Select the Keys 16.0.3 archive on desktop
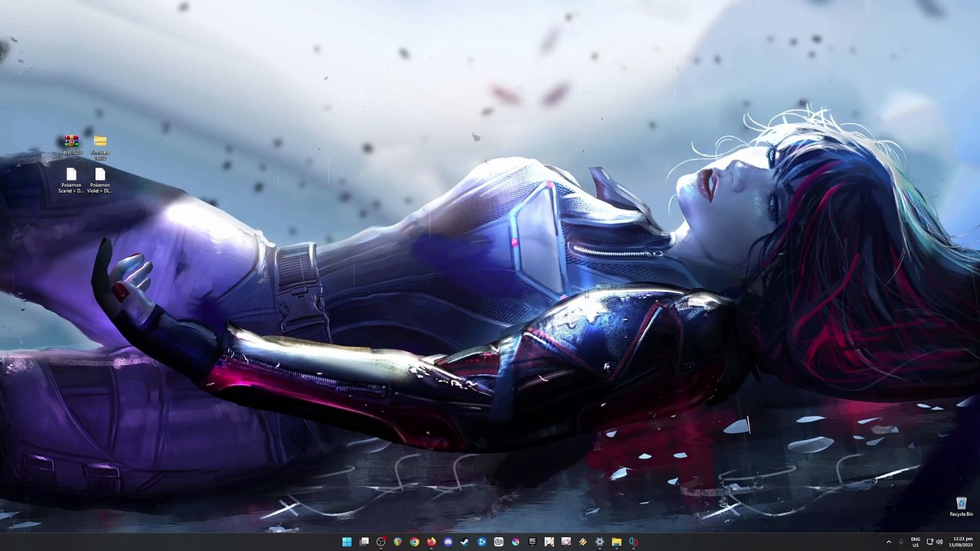This screenshot has height=551, width=980. click(x=71, y=145)
